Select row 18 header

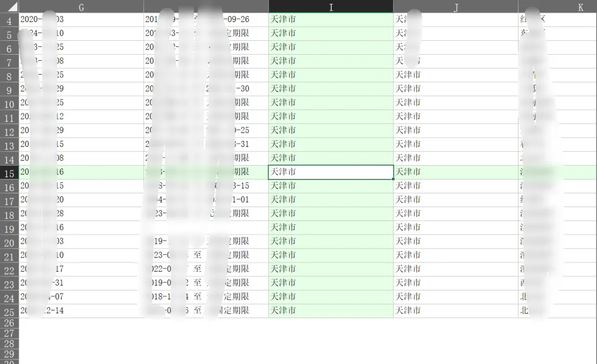point(9,214)
